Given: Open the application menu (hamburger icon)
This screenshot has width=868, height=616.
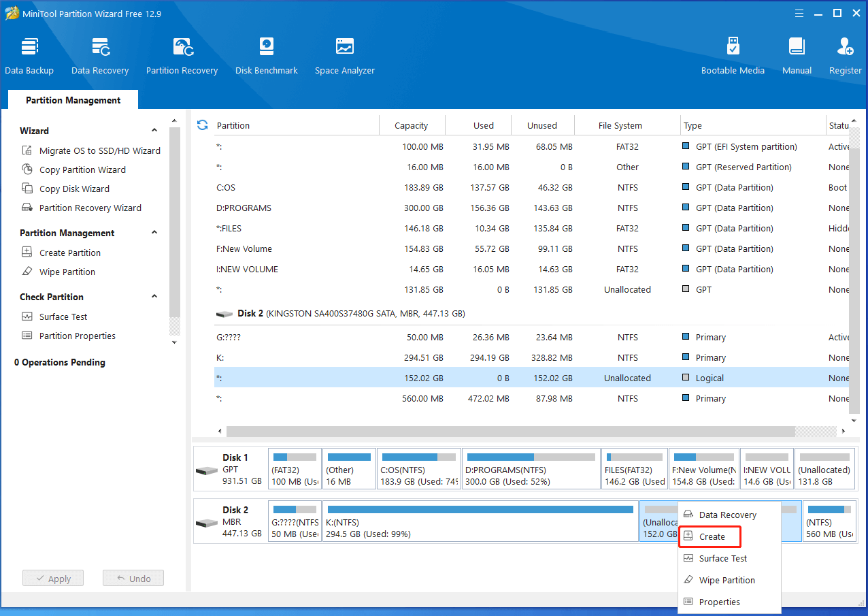Looking at the screenshot, I should click(x=801, y=13).
